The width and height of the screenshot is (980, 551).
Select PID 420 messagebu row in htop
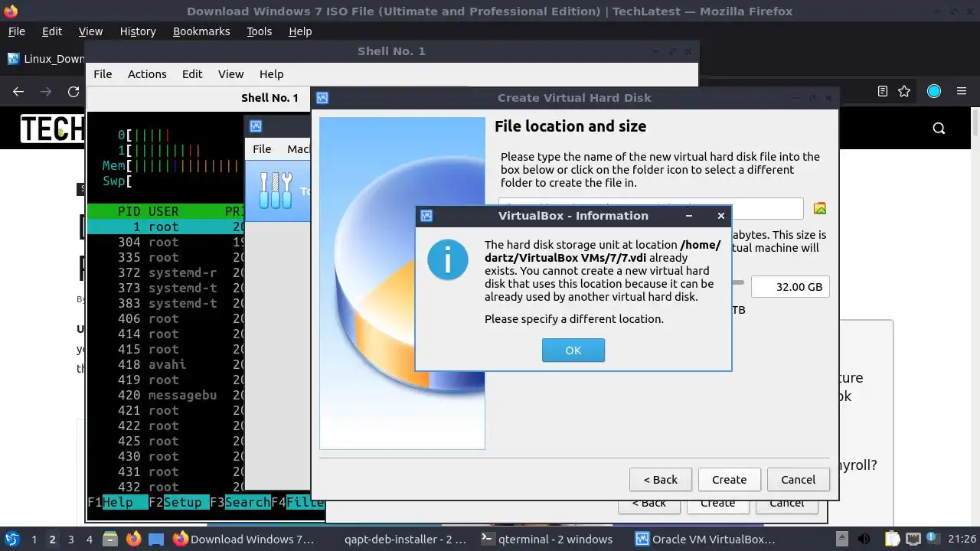click(166, 395)
